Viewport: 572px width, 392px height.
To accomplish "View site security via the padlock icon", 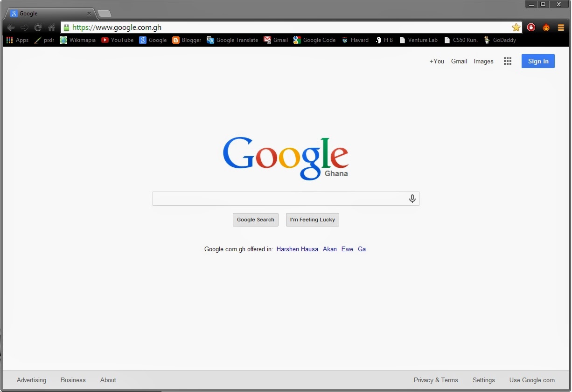I will point(66,28).
